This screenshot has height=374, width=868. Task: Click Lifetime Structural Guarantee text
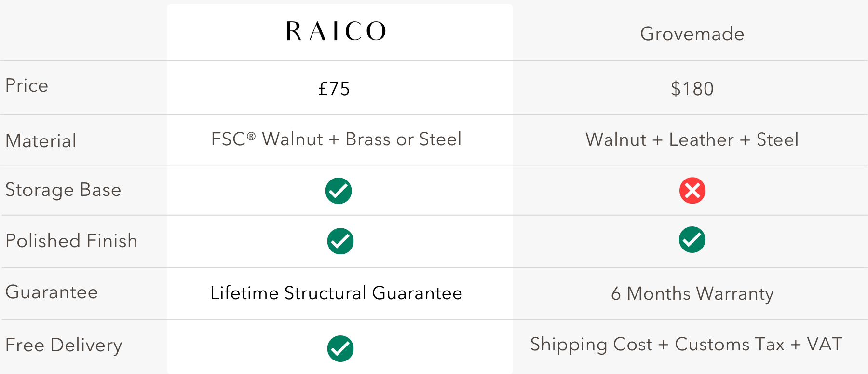click(336, 293)
